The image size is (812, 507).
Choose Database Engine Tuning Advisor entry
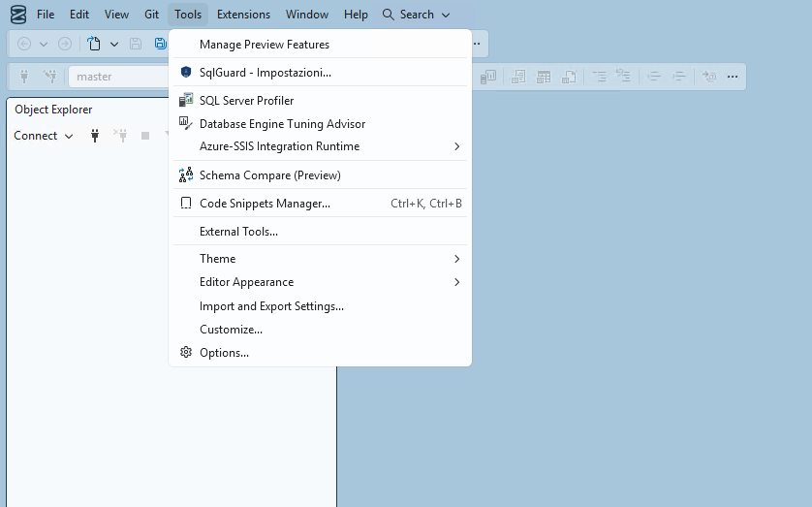pyautogui.click(x=320, y=124)
